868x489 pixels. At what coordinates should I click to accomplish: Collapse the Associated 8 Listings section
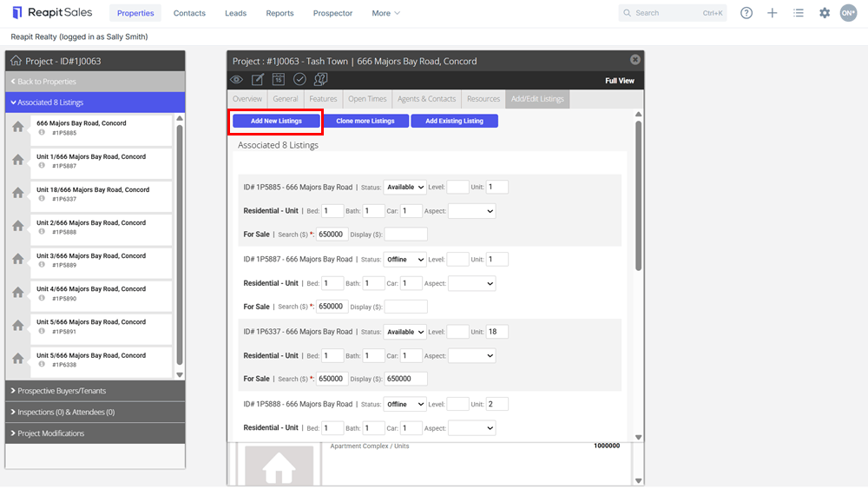95,102
